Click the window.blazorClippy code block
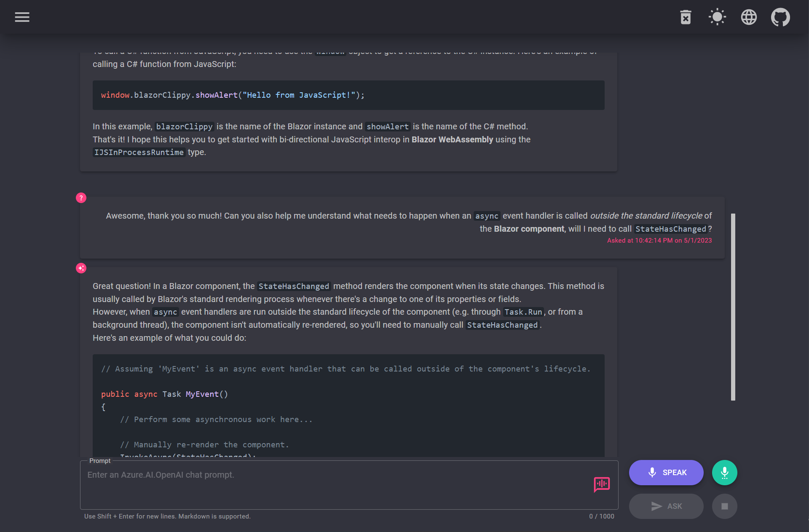This screenshot has height=532, width=809. coord(348,95)
